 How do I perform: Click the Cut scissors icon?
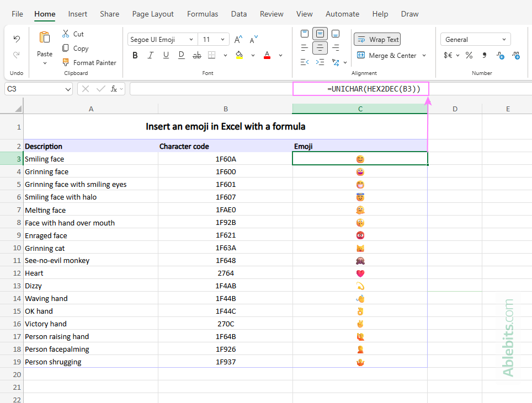(x=66, y=34)
